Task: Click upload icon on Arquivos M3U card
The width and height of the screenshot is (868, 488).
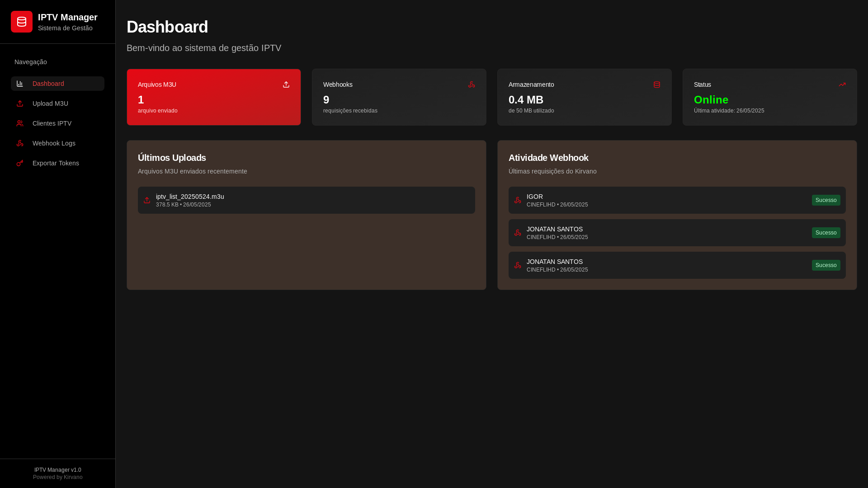Action: click(x=286, y=84)
